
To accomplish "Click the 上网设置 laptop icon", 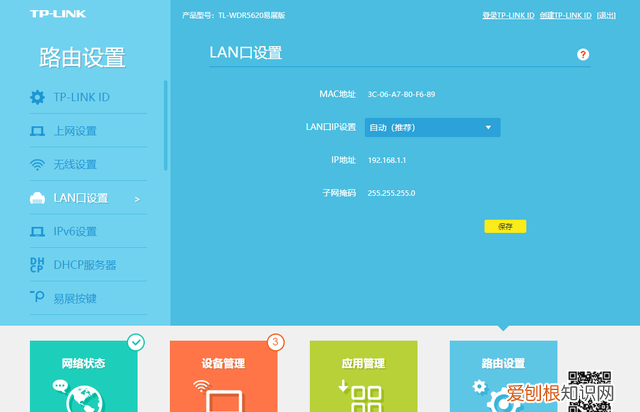I will (x=37, y=131).
